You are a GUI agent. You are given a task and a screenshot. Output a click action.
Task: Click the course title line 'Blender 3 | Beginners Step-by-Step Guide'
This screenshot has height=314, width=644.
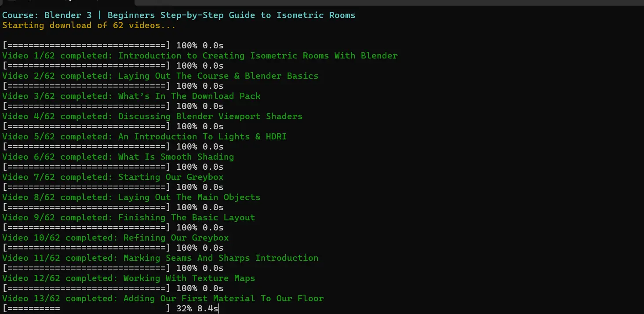[178, 15]
